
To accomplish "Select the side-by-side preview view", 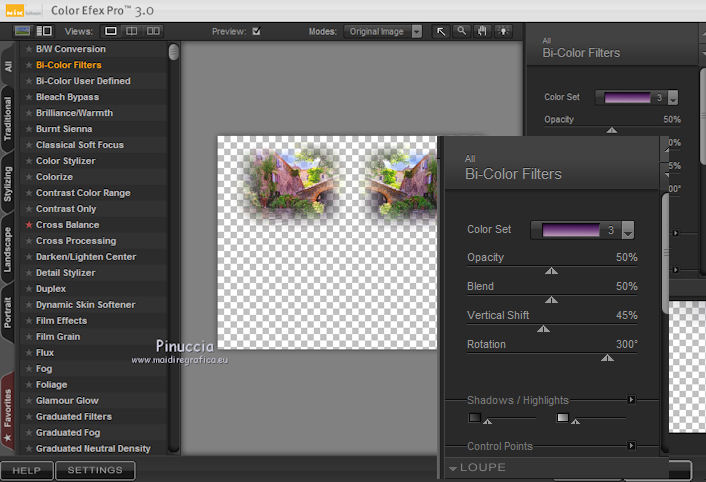I will (153, 31).
